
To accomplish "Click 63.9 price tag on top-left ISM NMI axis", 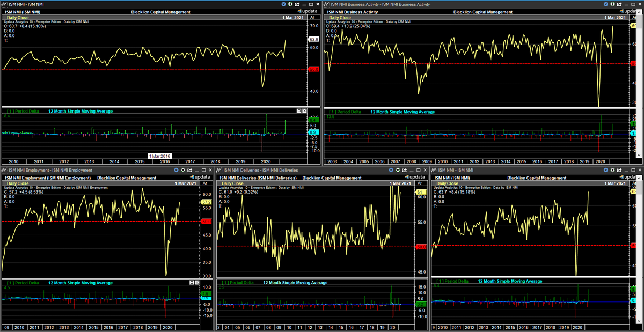I will click(x=314, y=39).
